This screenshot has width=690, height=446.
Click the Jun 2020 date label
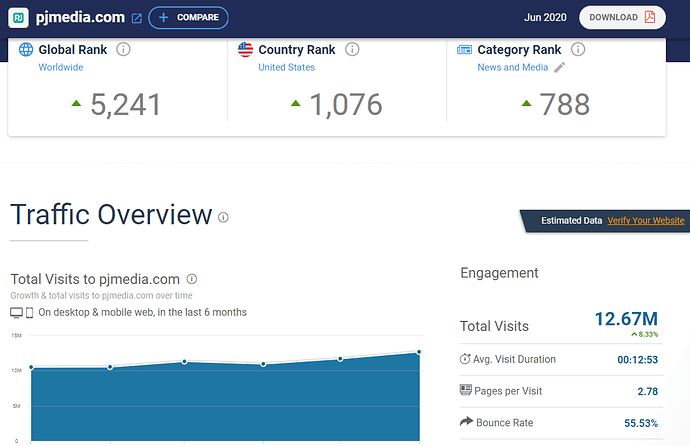pyautogui.click(x=545, y=18)
